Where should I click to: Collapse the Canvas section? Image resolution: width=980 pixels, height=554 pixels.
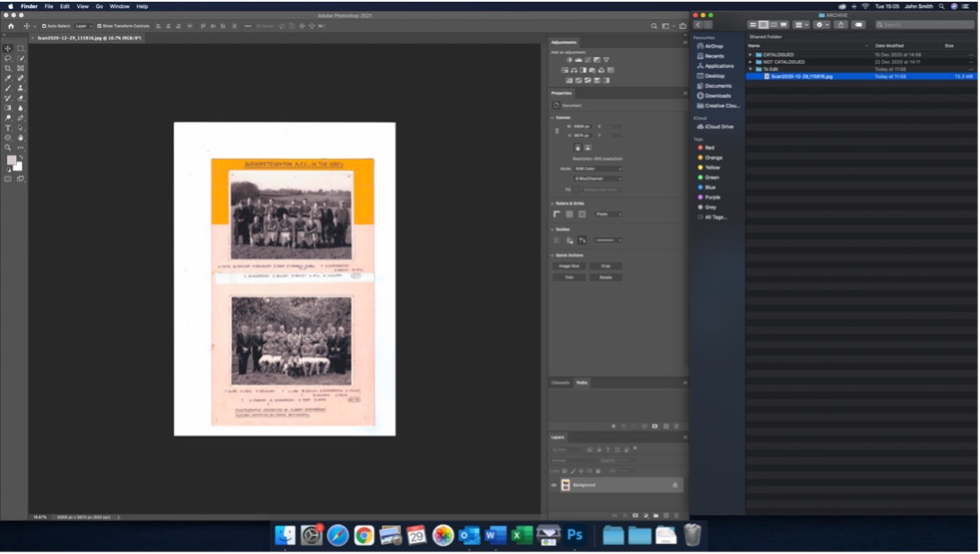[552, 117]
